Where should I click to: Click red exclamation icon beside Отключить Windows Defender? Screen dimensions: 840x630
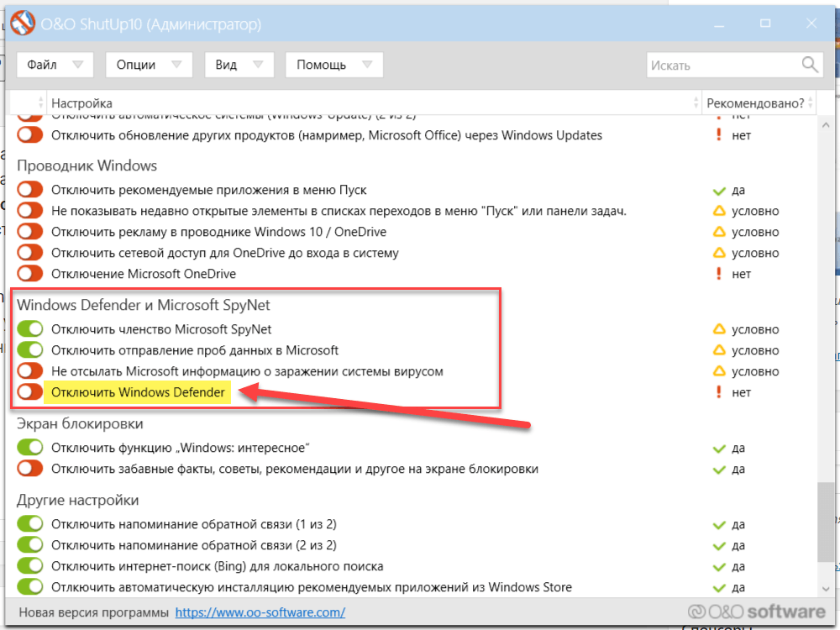[x=719, y=392]
